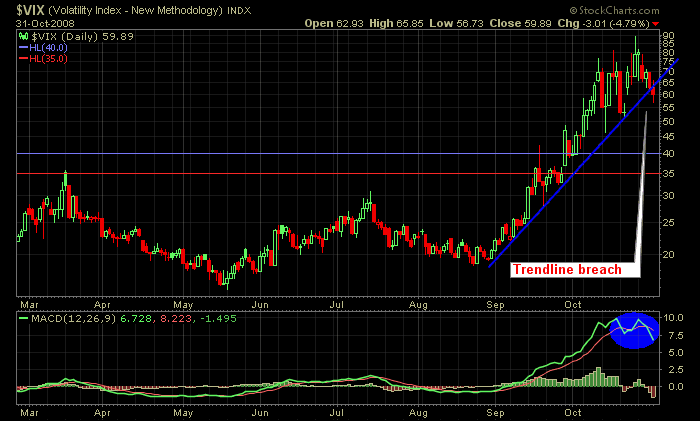The image size is (700, 421).
Task: Click the candlestick icon beside $VIX (Daily)
Action: point(24,36)
